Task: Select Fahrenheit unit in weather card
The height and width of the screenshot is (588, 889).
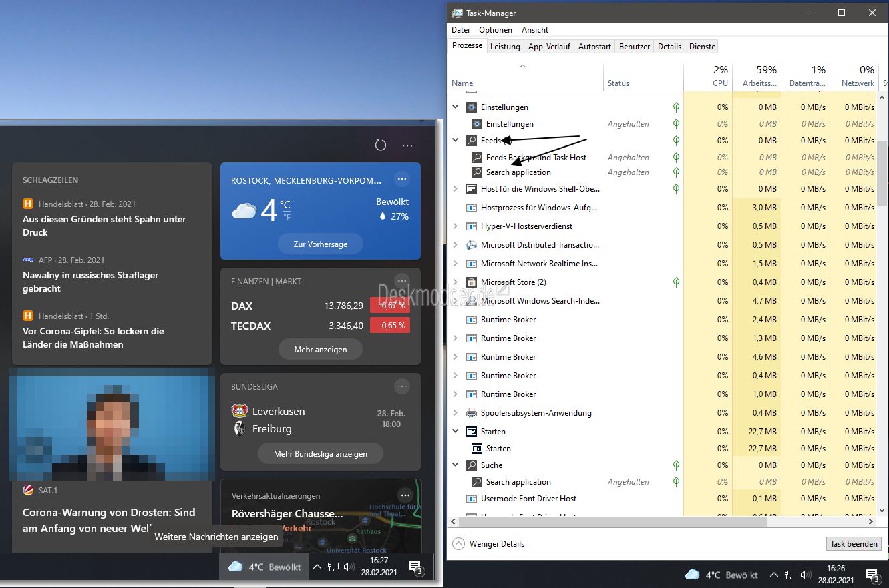Action: click(287, 216)
